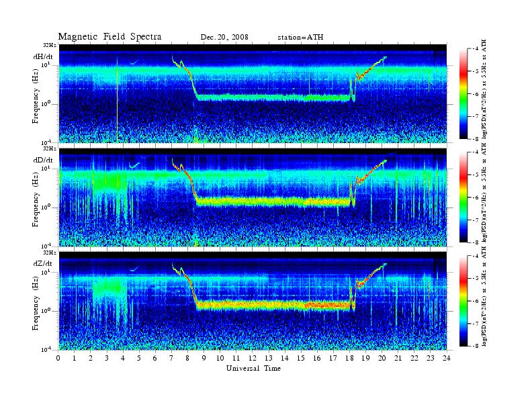Click hour 11 on the Universal Time axis
This screenshot has height=411, width=532.
(236, 358)
